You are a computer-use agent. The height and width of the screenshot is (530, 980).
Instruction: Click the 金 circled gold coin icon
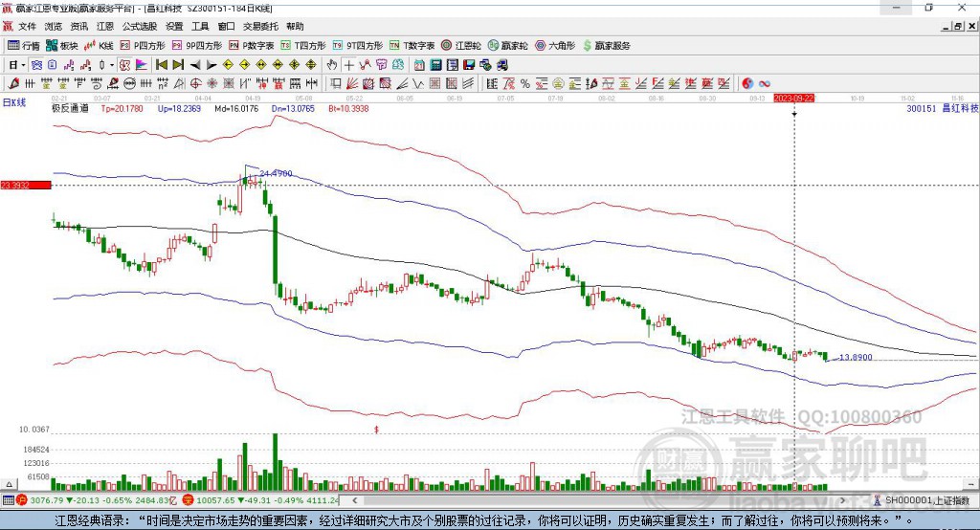point(557,83)
